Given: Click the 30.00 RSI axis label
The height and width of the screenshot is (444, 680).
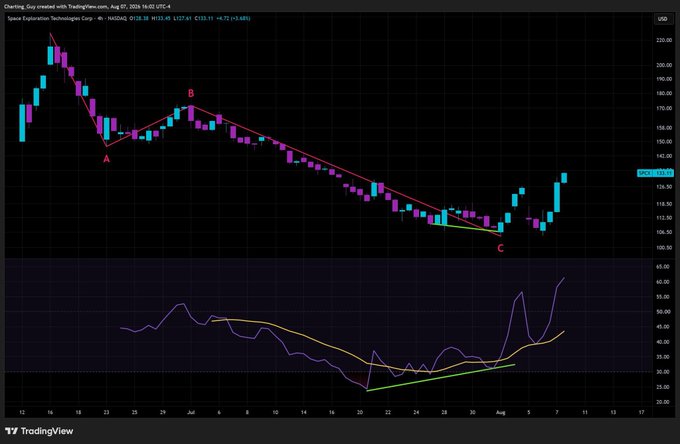Looking at the screenshot, I should [665, 372].
